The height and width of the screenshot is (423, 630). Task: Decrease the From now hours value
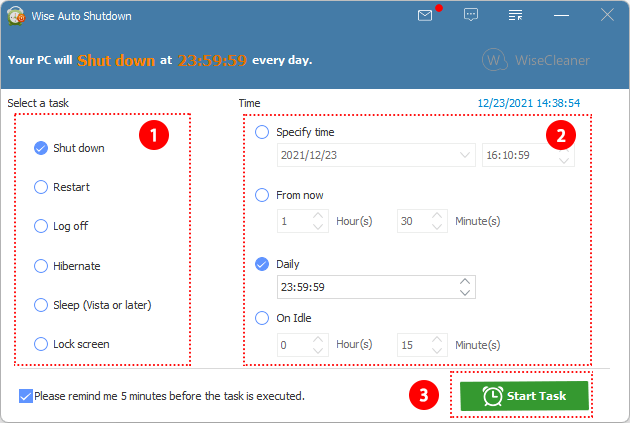point(318,227)
